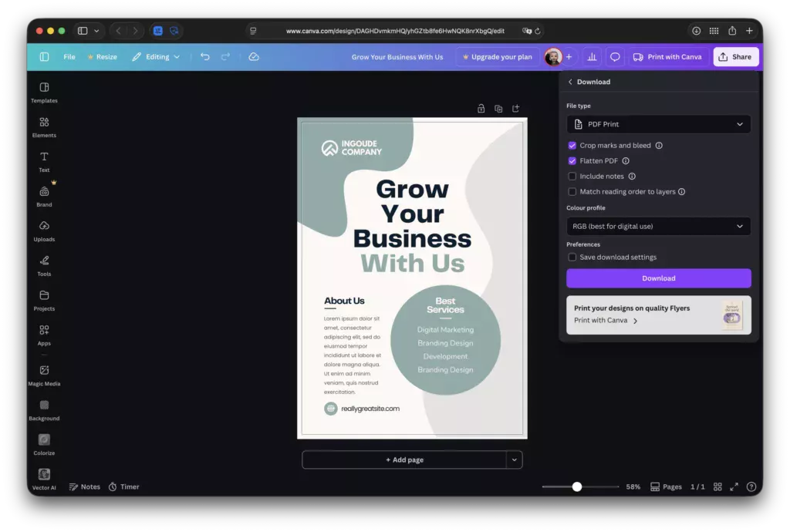
Task: Open the Colour profile dropdown
Action: click(658, 226)
